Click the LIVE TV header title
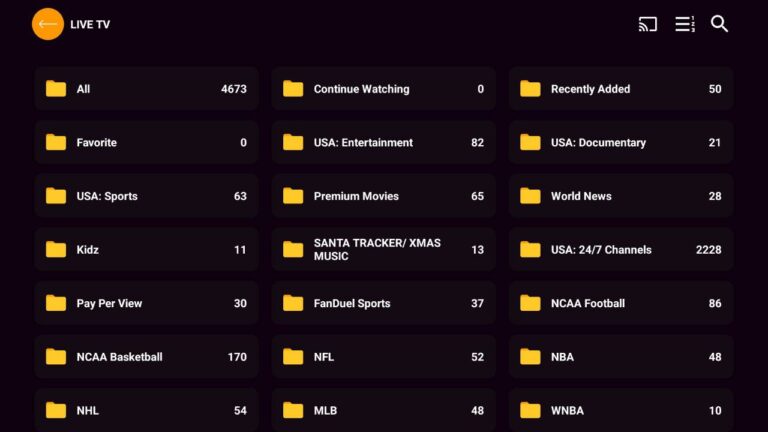This screenshot has width=768, height=432. tap(90, 25)
